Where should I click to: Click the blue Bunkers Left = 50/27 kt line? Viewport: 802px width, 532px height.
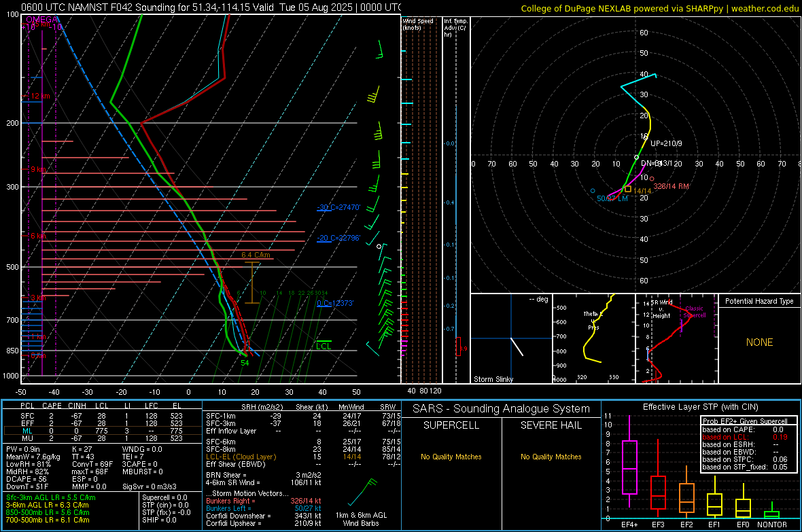[x=264, y=508]
